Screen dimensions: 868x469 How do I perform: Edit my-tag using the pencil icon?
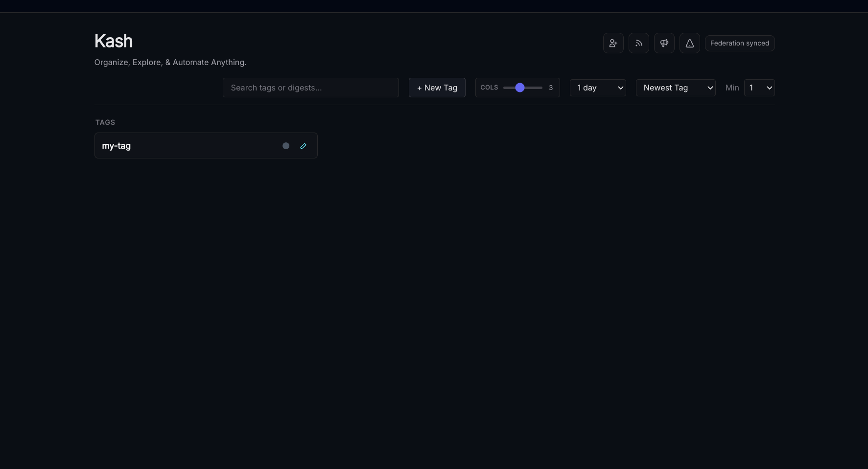[303, 146]
